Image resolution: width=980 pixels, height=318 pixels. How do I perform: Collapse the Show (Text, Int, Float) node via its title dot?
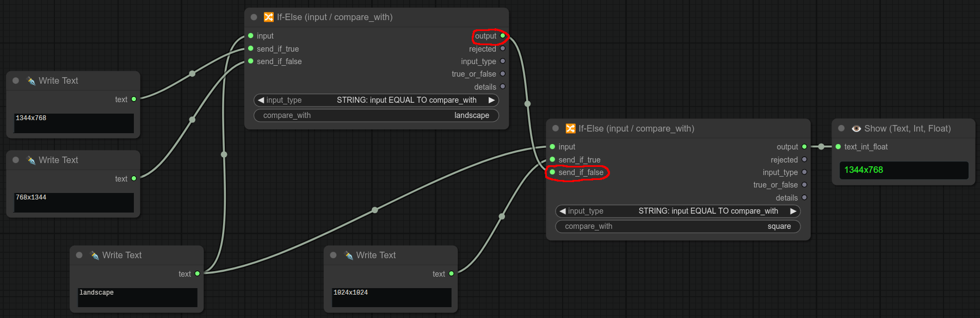tap(841, 129)
